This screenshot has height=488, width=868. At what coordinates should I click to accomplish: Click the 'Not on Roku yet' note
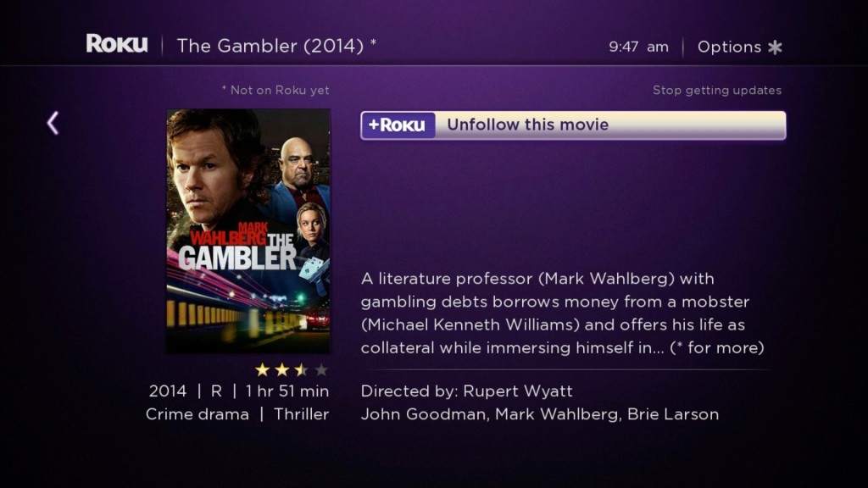275,90
